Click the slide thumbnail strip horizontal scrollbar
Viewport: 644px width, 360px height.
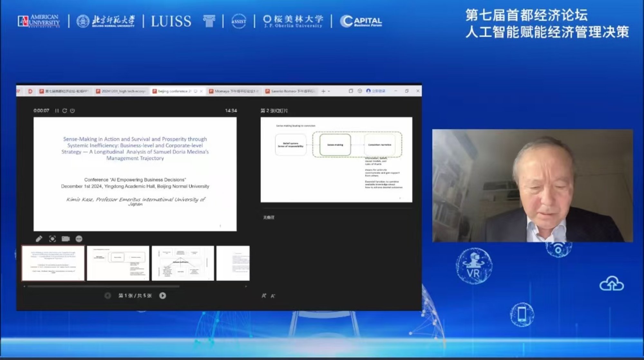click(x=103, y=286)
